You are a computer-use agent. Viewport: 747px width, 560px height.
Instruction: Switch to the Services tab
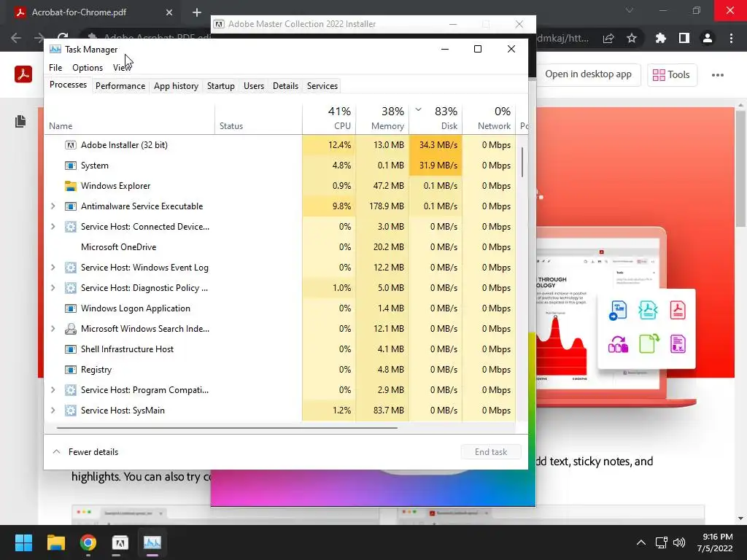pos(322,86)
